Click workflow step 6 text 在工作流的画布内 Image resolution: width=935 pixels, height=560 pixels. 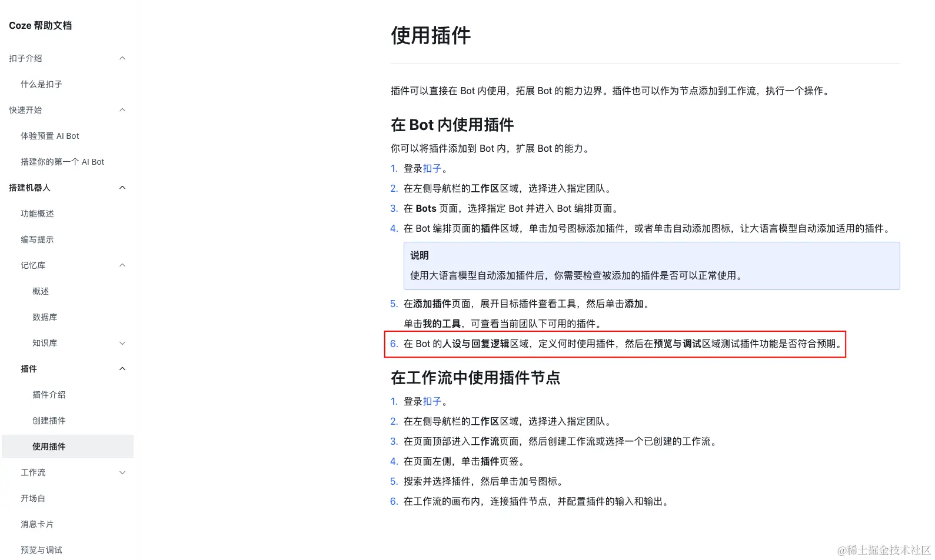coord(442,501)
